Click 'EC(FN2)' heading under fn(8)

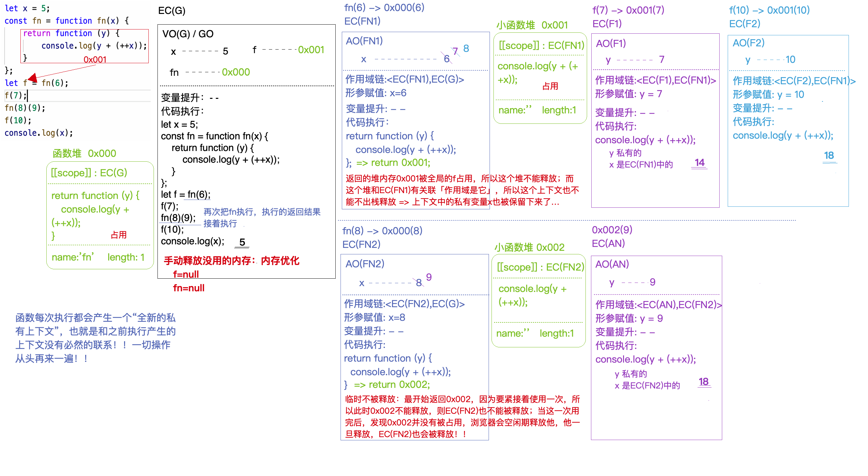(361, 245)
